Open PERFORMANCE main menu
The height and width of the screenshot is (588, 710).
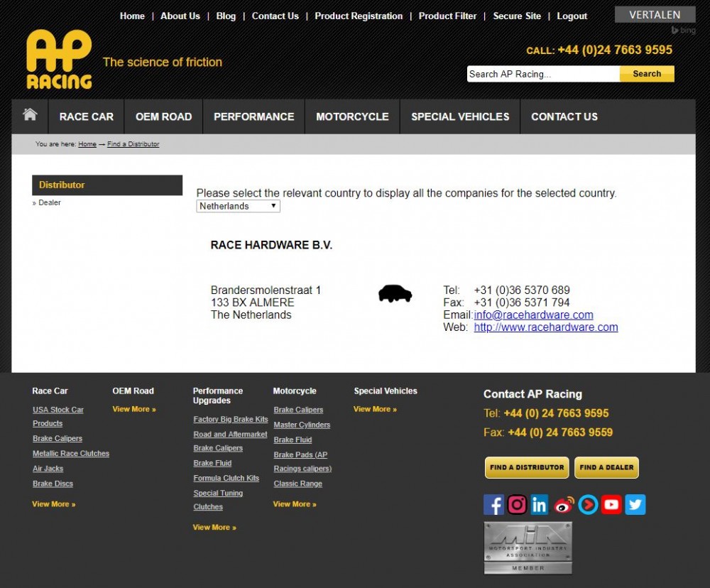pyautogui.click(x=254, y=117)
